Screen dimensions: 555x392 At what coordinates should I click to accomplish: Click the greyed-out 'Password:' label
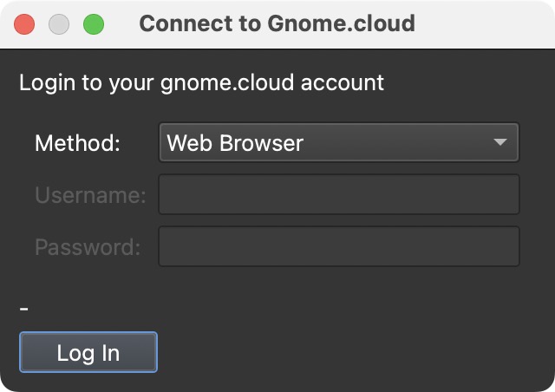coord(88,247)
